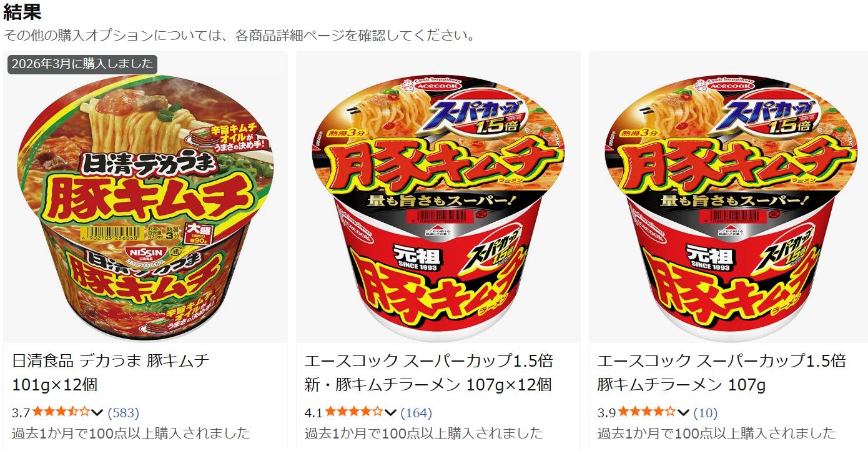
Task: Click the 日清食品 デカうま 豚キムチ title link
Action: 111,372
